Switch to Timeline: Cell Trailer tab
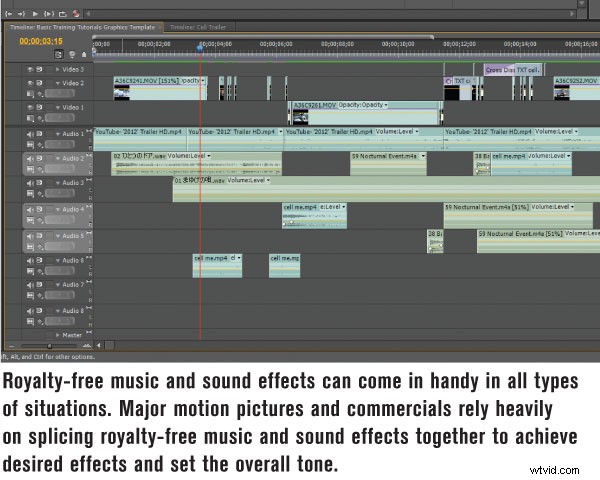The height and width of the screenshot is (480, 600). pos(198,27)
